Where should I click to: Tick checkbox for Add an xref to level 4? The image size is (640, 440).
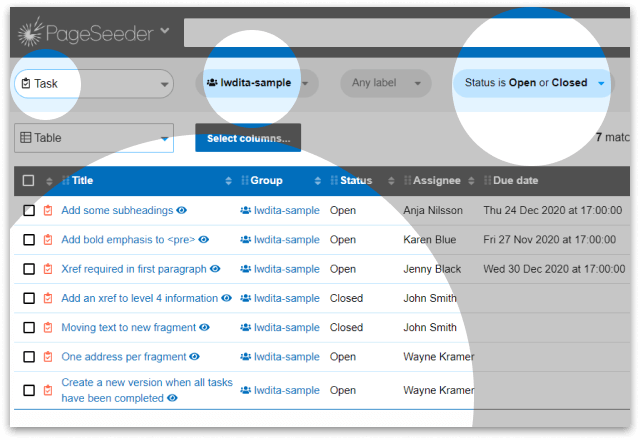pyautogui.click(x=29, y=298)
